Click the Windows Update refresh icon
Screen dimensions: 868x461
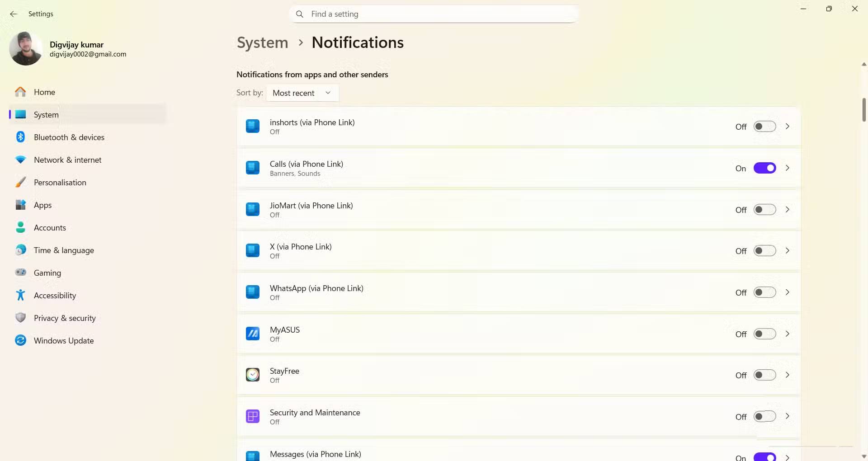coord(20,340)
